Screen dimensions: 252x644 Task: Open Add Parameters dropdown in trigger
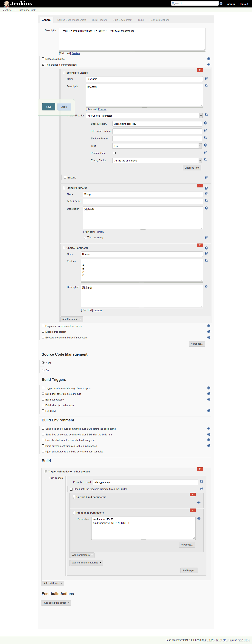click(82, 555)
